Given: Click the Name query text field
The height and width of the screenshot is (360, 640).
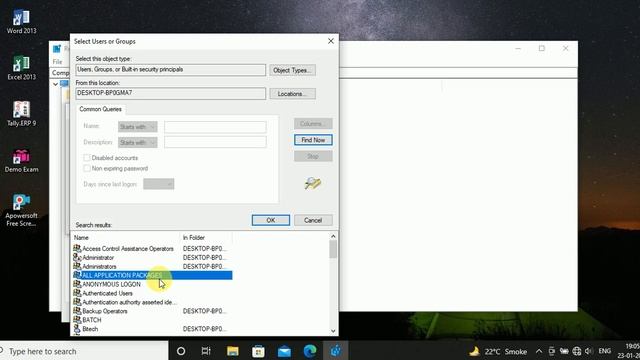Looking at the screenshot, I should (215, 127).
